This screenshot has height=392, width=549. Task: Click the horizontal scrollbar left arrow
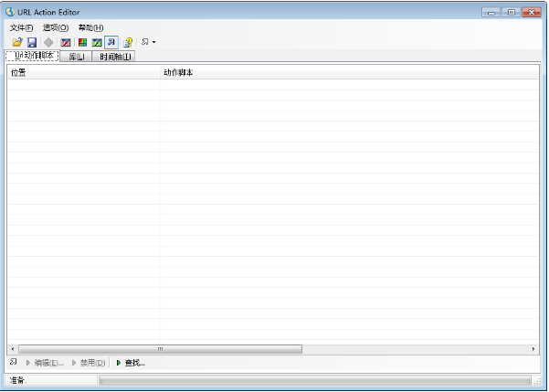[13, 349]
